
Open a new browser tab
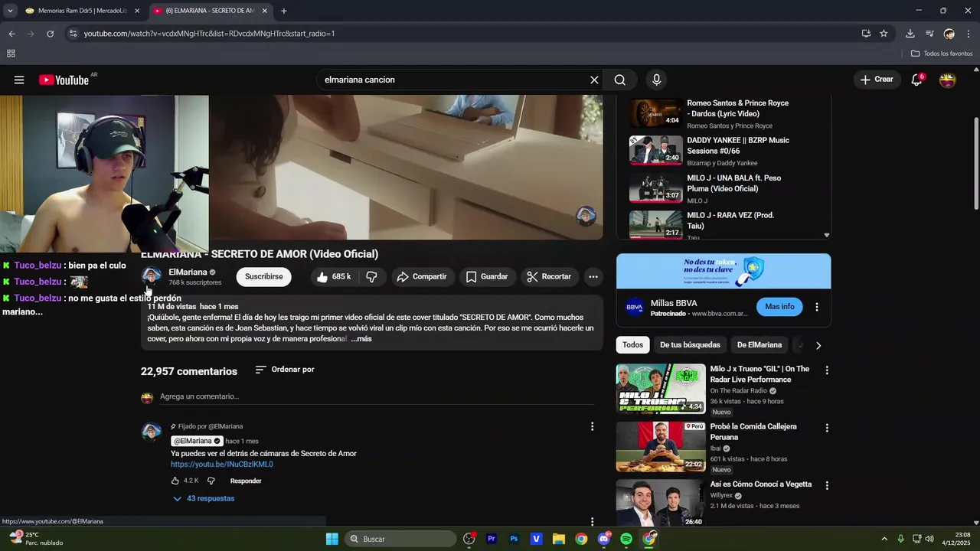pos(284,11)
